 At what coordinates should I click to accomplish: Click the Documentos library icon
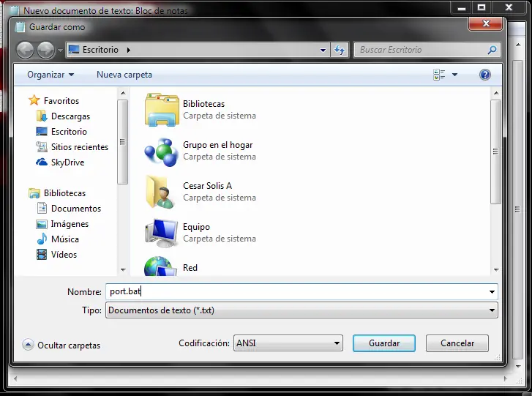(42, 209)
